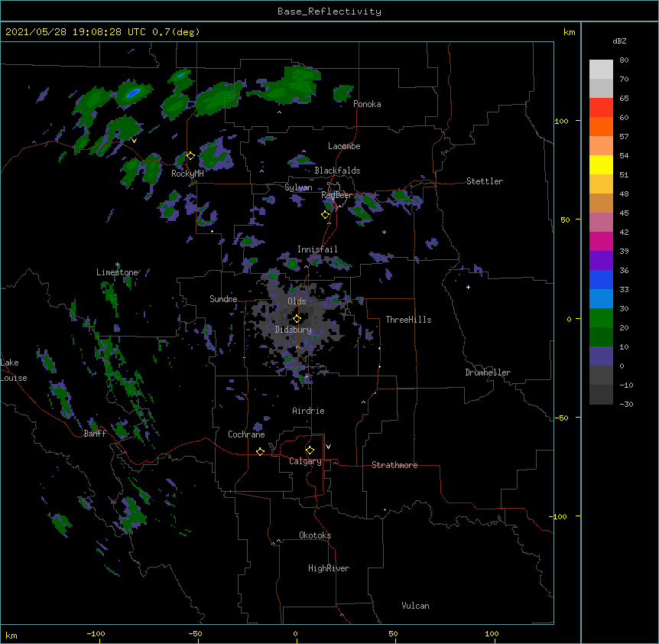Click the -50 tick on the right axis
The image size is (659, 644).
pos(561,418)
